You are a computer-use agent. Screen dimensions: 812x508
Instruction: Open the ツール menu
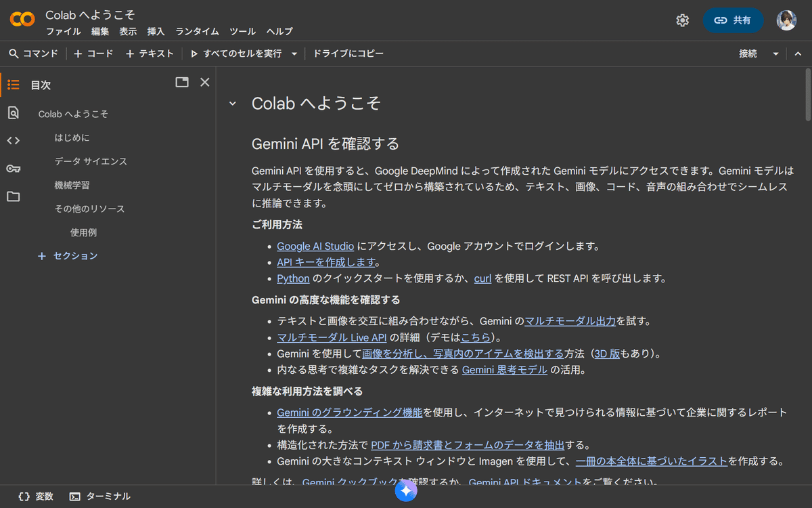tap(242, 32)
